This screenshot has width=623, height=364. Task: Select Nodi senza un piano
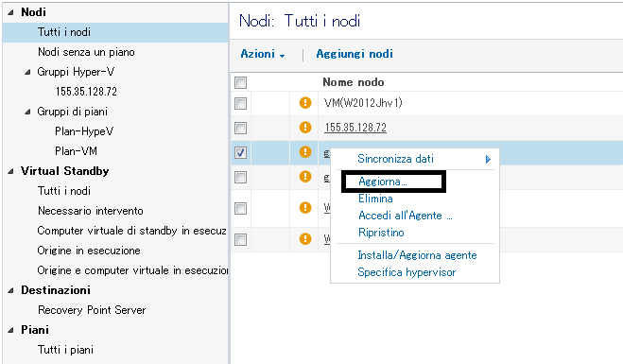pos(86,52)
